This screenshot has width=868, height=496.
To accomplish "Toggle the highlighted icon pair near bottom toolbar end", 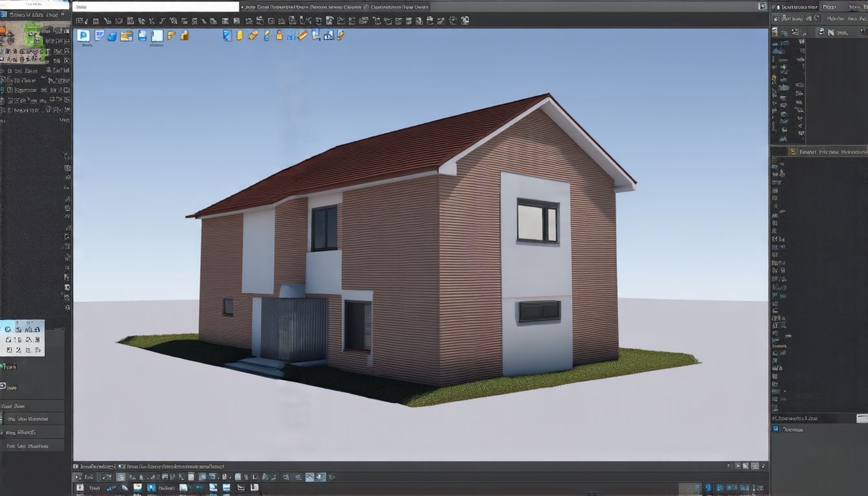I will coord(315,477).
